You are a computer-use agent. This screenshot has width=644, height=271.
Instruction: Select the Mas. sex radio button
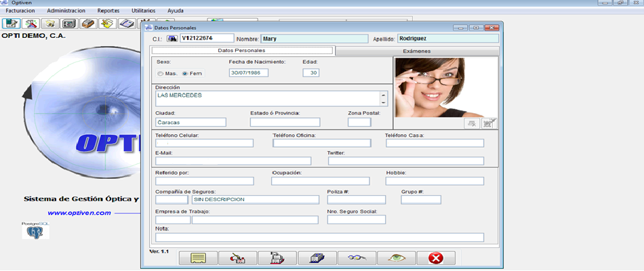160,73
